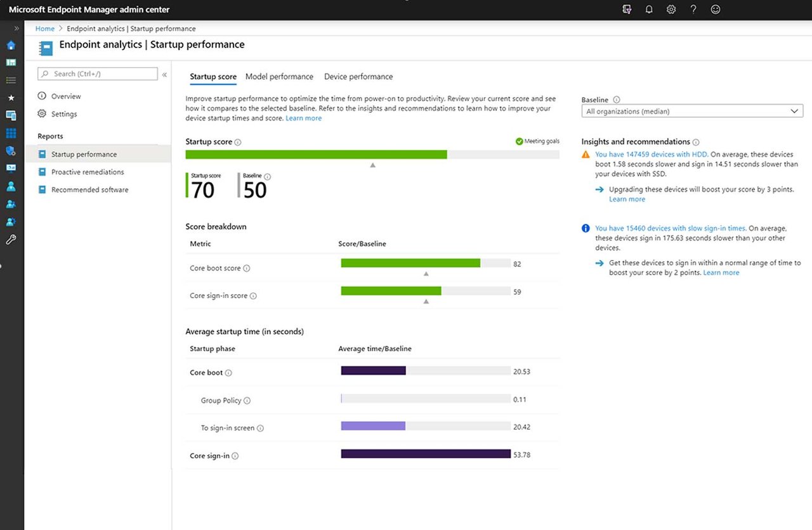Viewport: 812px width, 530px height.
Task: Open the help question mark icon
Action: (693, 10)
